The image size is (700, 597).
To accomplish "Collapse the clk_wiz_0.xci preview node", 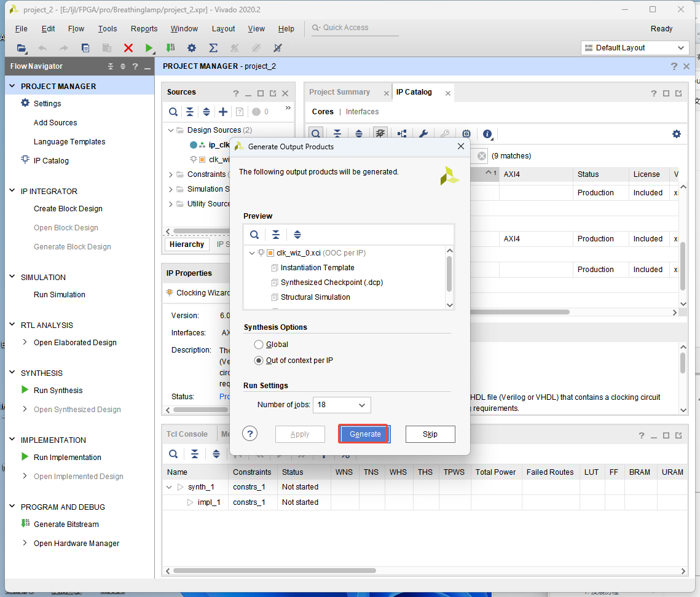I will coord(252,253).
